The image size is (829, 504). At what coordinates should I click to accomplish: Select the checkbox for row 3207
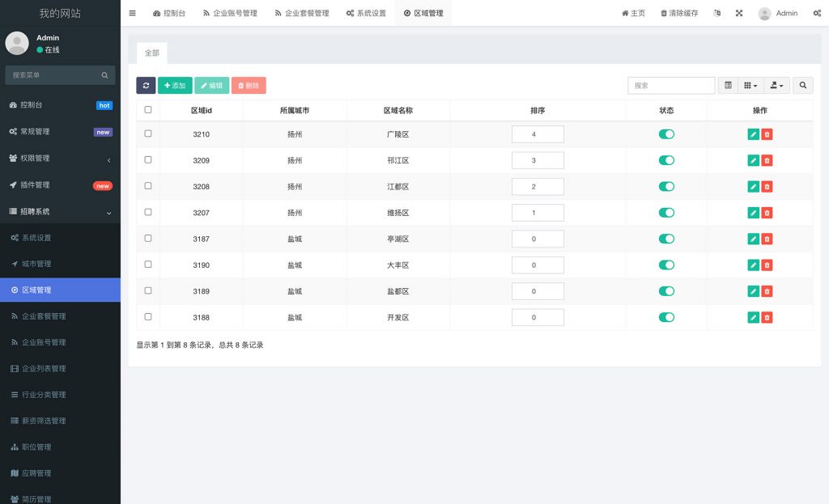(148, 212)
